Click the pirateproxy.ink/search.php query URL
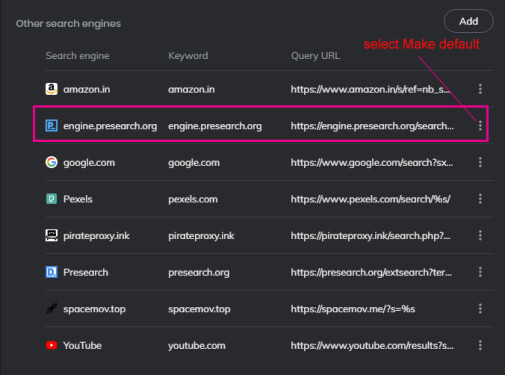Viewport: 505px width, 375px height. (x=370, y=236)
